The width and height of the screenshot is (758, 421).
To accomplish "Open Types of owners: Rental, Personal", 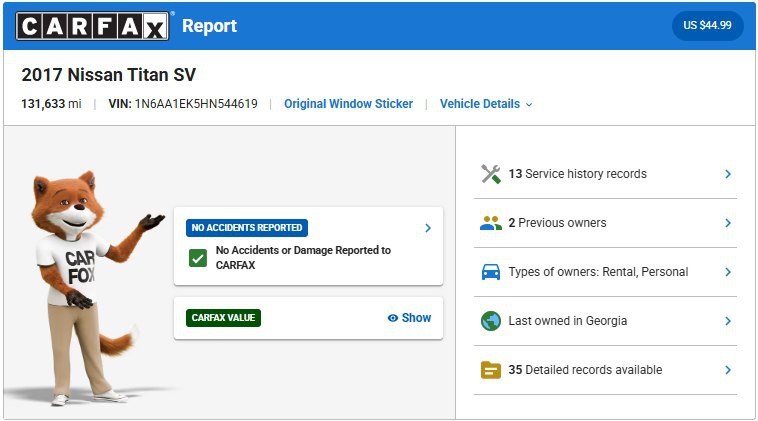I will tap(598, 272).
